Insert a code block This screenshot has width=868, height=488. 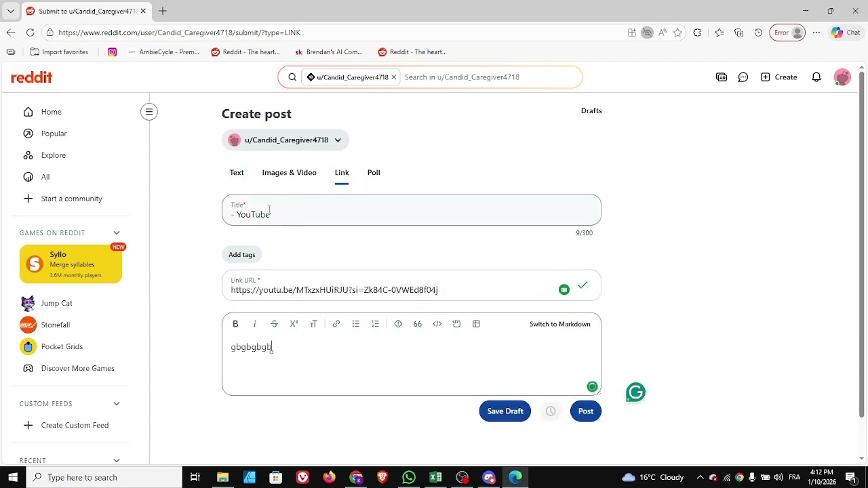tap(457, 324)
